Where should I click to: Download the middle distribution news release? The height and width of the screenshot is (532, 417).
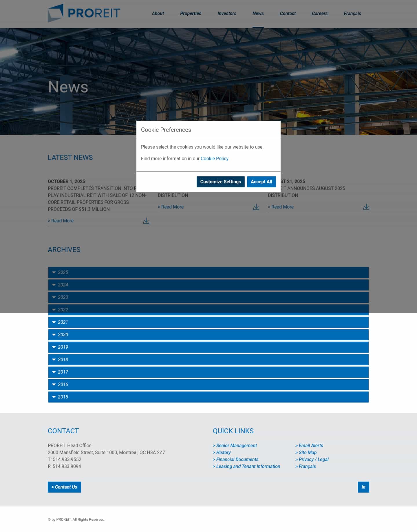point(256,207)
